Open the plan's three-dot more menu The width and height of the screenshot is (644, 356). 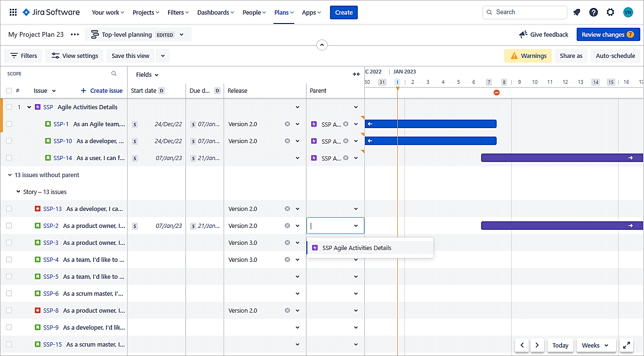75,34
